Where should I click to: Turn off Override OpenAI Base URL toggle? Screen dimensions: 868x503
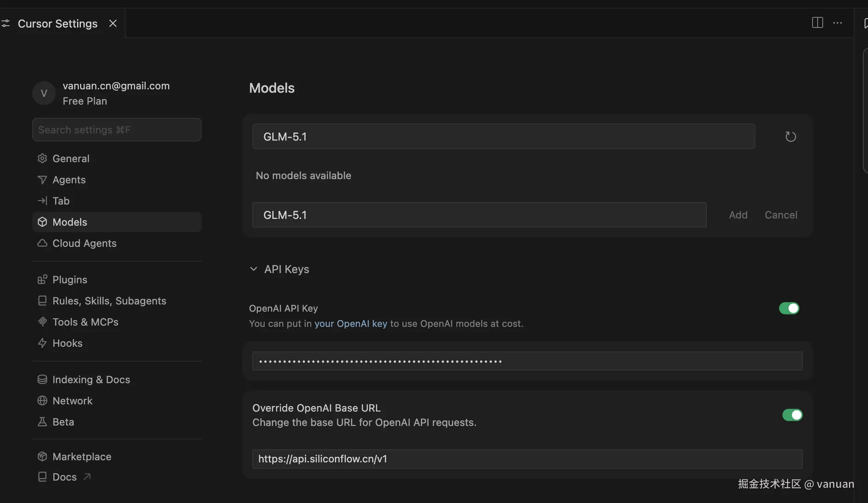(792, 415)
